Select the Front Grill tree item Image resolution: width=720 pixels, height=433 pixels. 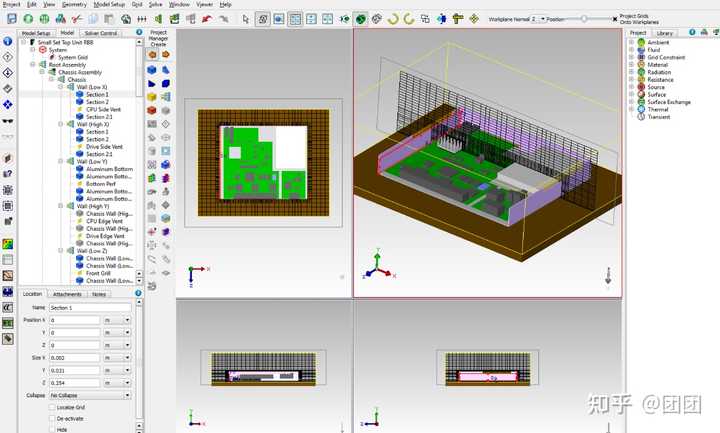98,273
